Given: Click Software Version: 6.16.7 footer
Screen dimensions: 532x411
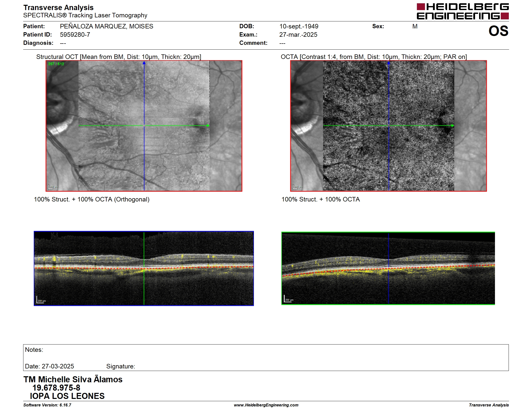Looking at the screenshot, I should tap(47, 405).
